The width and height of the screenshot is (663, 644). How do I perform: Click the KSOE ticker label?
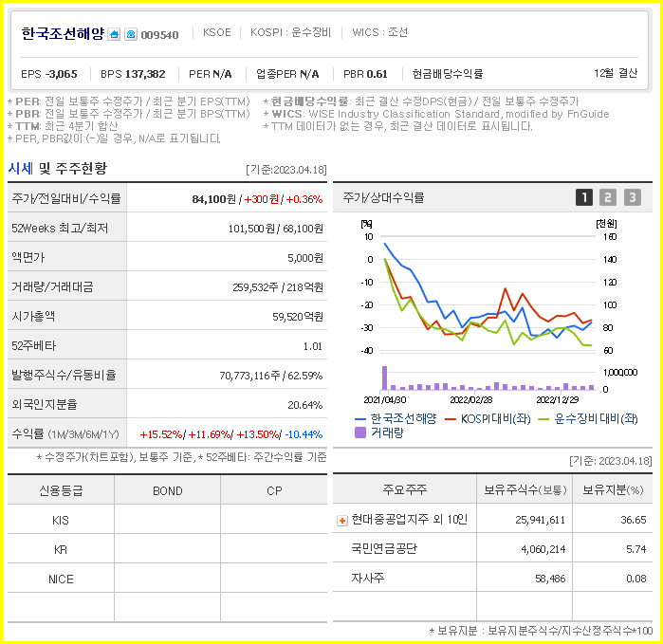217,32
